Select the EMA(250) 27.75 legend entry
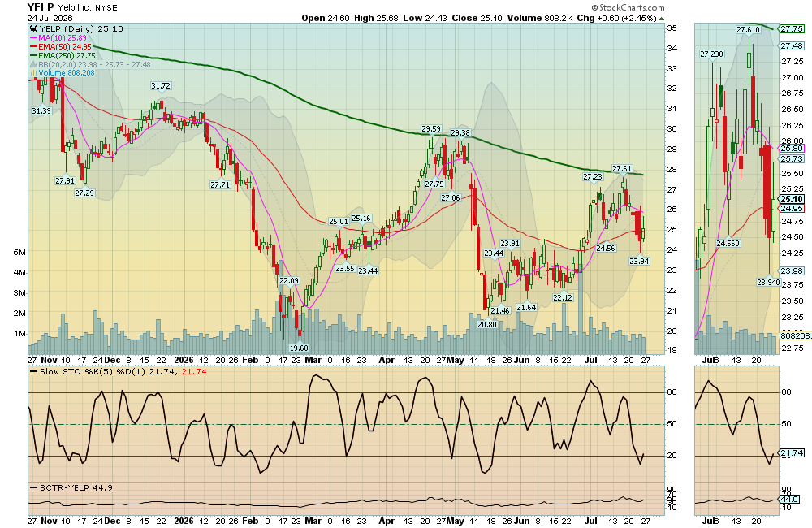 pyautogui.click(x=63, y=55)
